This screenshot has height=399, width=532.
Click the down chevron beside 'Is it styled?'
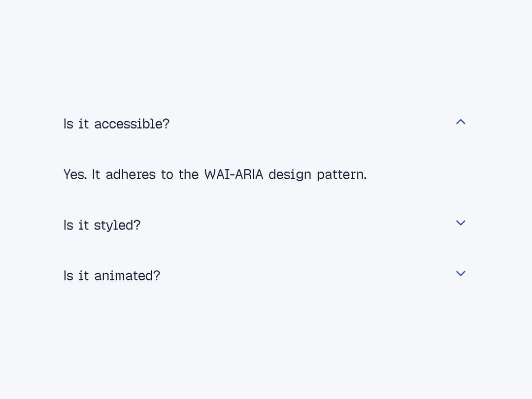click(461, 223)
